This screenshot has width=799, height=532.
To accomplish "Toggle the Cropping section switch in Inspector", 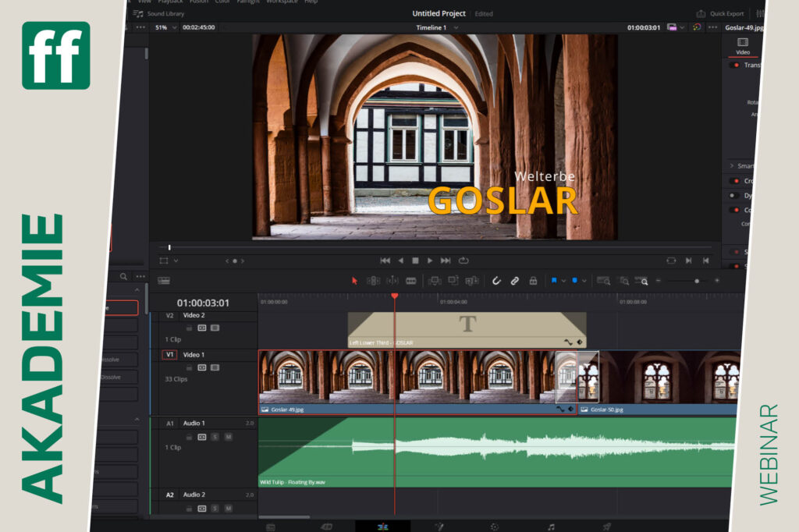I will [x=734, y=181].
